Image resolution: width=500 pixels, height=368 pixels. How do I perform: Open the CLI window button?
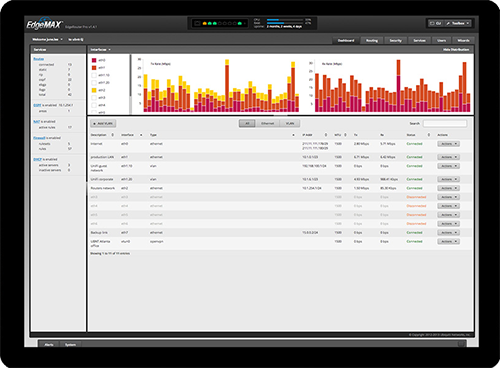point(436,23)
